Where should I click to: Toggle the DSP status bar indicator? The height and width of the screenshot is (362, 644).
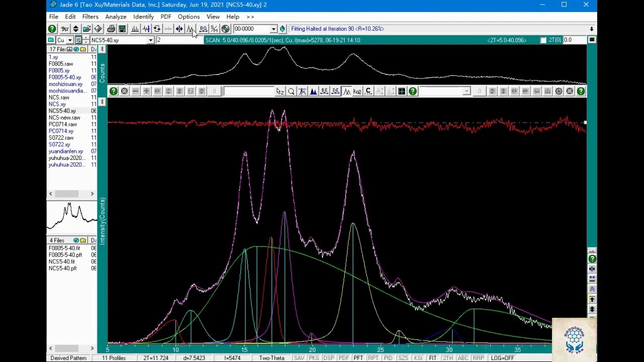click(x=329, y=358)
